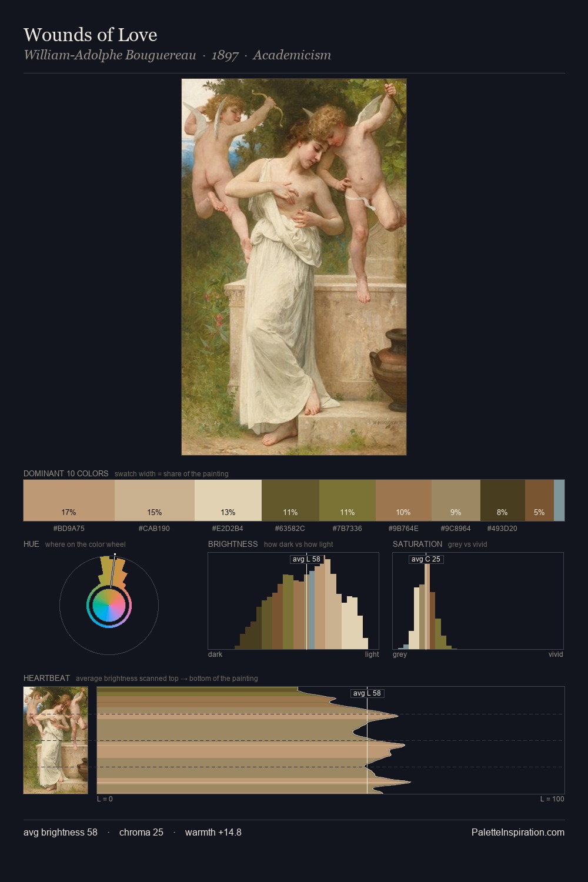Click the 10% swatch above #9B764E

[403, 500]
